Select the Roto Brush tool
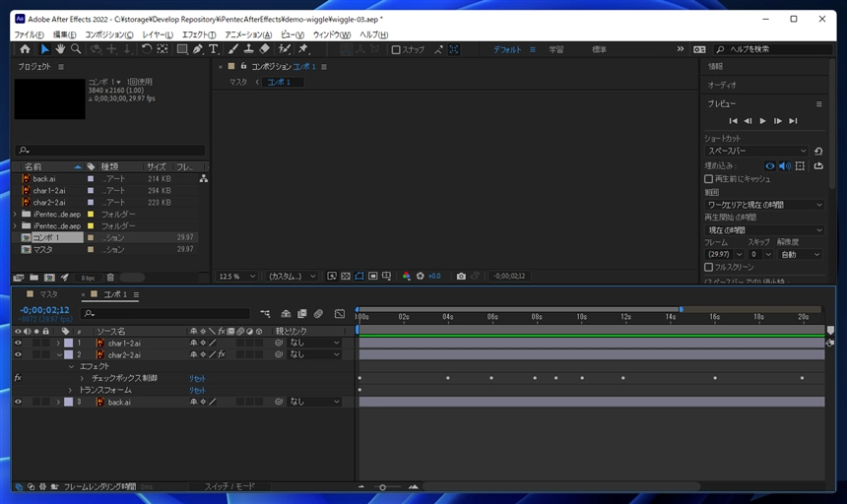This screenshot has height=504, width=847. tap(284, 49)
